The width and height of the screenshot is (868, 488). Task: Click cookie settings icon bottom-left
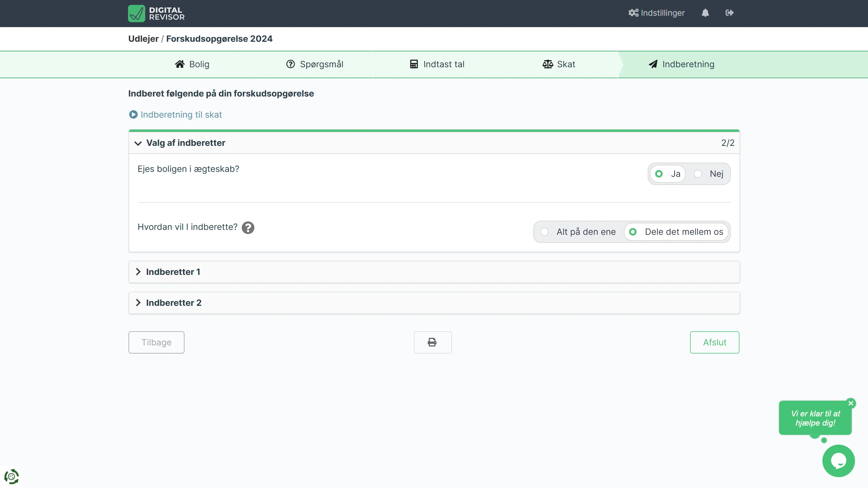point(11,477)
